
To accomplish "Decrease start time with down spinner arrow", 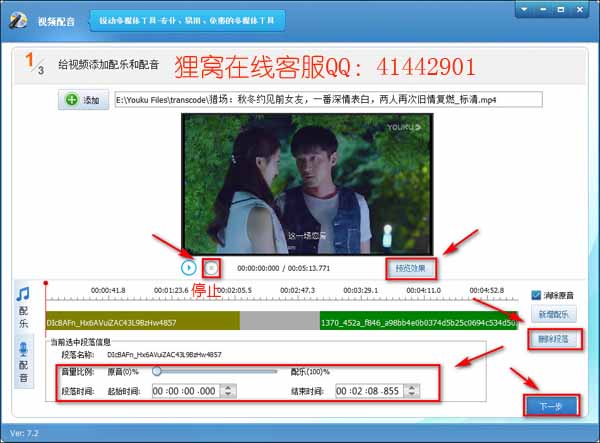I will [x=228, y=394].
